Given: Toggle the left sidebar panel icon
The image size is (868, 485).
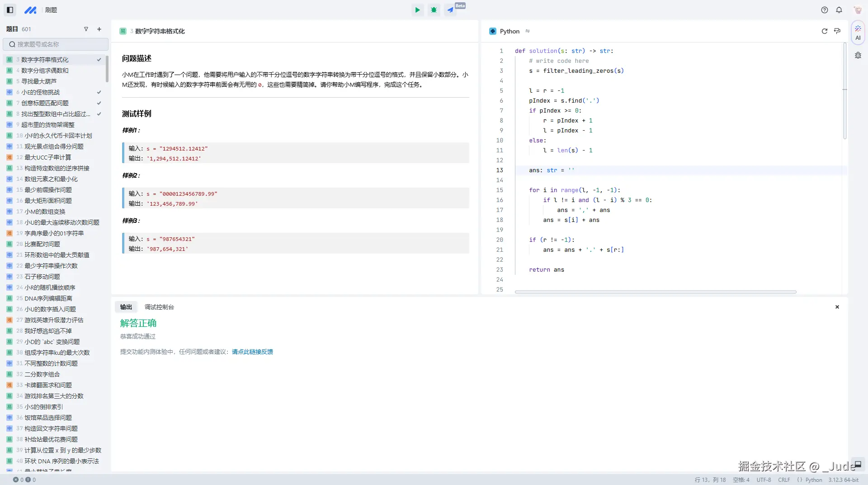Looking at the screenshot, I should [x=10, y=10].
